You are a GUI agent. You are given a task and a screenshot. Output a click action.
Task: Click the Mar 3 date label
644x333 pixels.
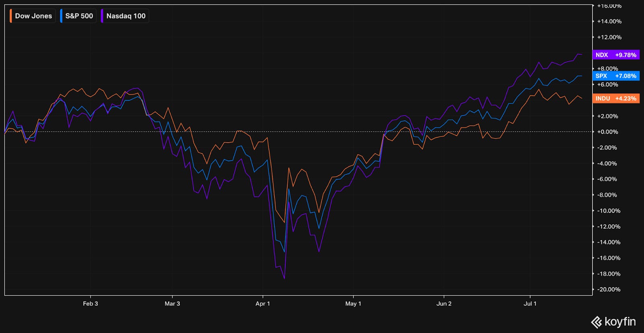click(x=172, y=304)
